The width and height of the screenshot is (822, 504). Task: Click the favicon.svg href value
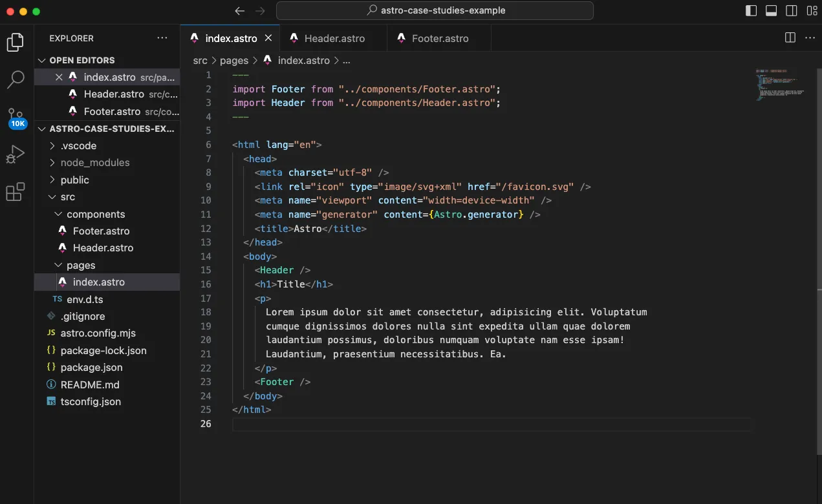(535, 187)
